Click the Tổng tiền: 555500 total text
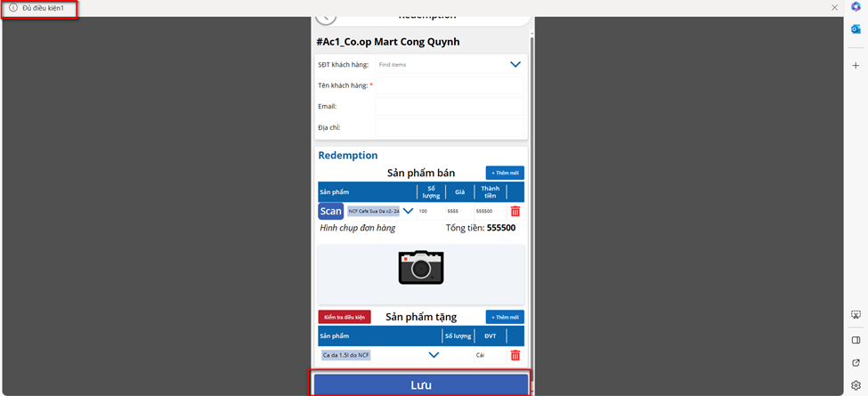 pos(481,227)
